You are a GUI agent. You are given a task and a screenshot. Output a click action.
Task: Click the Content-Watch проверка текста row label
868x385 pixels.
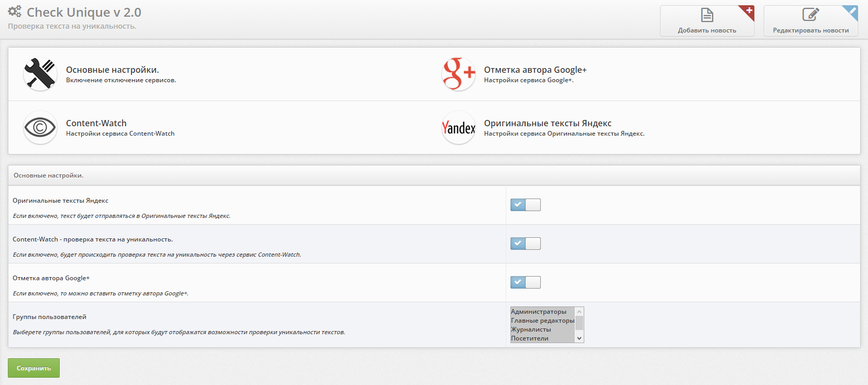tap(93, 239)
